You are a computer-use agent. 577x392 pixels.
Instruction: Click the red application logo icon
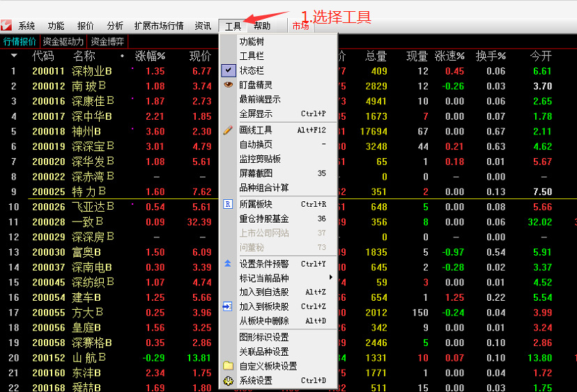click(x=6, y=25)
